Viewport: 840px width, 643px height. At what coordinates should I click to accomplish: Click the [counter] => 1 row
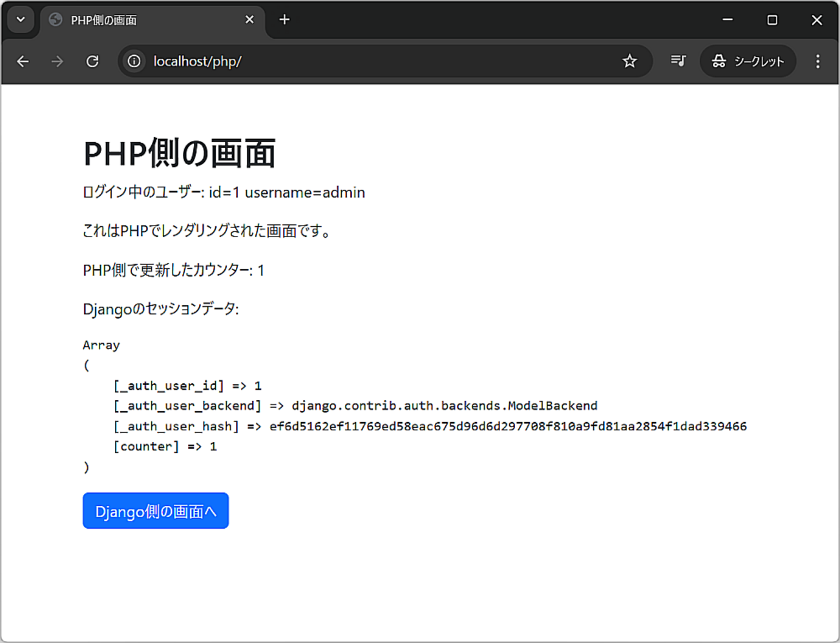click(165, 447)
